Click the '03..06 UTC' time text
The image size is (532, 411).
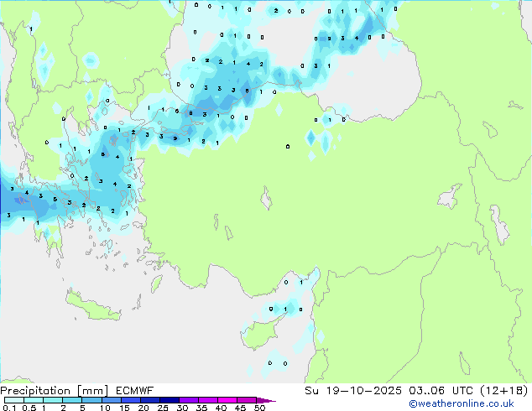[x=441, y=391]
